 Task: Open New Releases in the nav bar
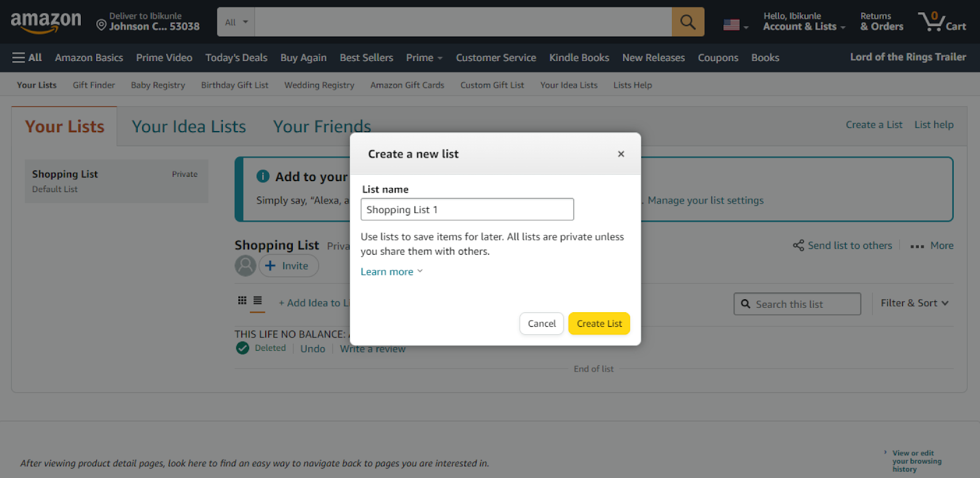pos(654,58)
